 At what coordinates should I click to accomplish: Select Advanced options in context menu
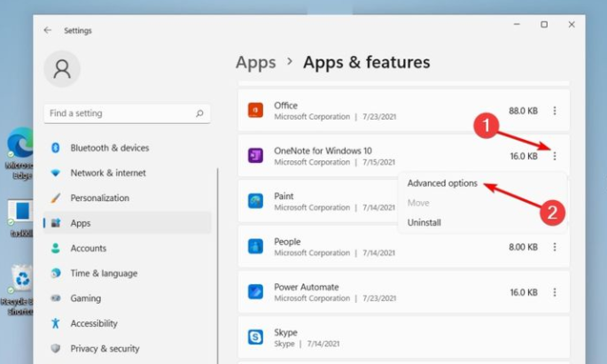click(x=442, y=183)
